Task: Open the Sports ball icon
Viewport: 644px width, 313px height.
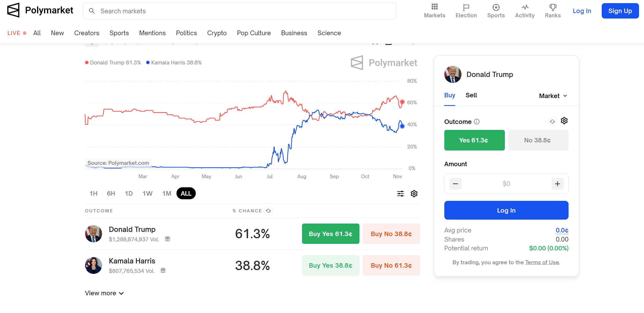Action: 496,7
